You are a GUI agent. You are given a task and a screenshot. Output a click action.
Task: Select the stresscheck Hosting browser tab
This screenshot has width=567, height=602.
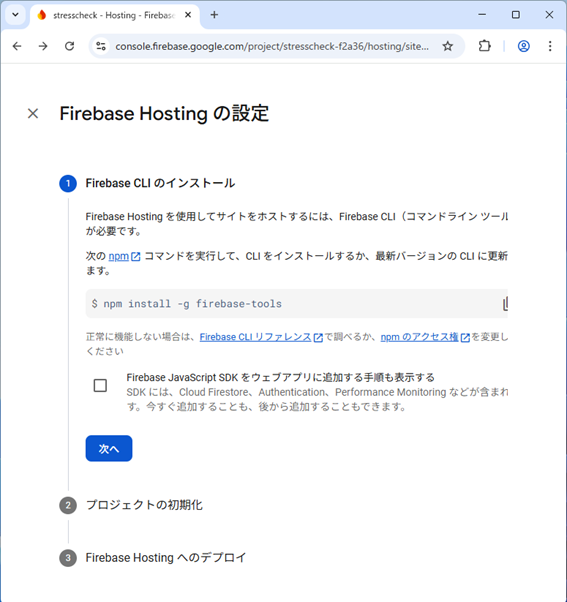point(115,15)
